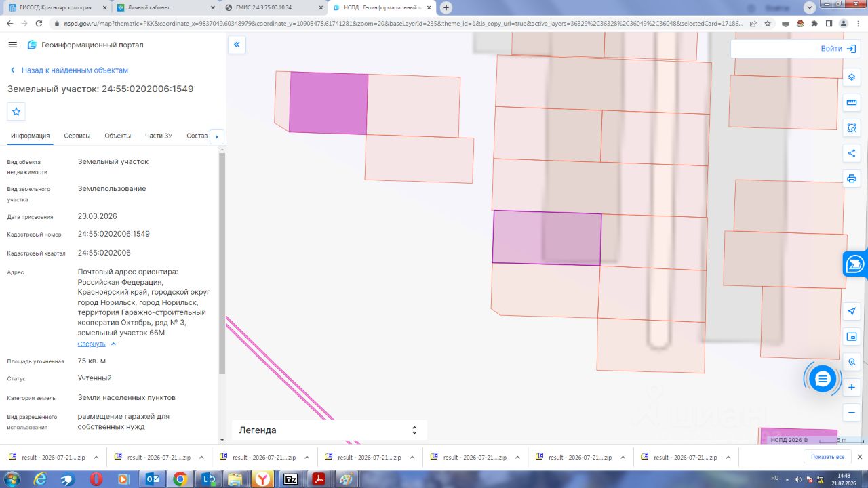Viewport: 868px width, 488px height.
Task: Click the date value 23.03.2026
Action: tap(98, 216)
